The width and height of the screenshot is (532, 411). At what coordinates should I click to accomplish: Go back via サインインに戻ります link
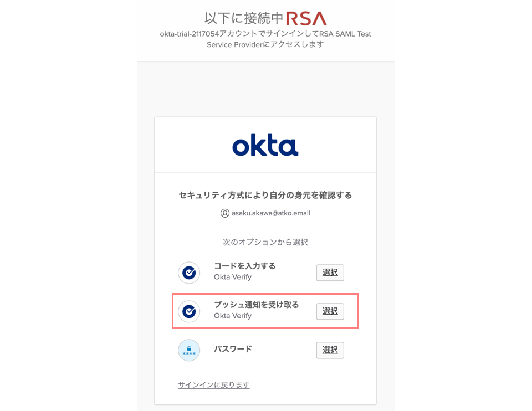214,385
